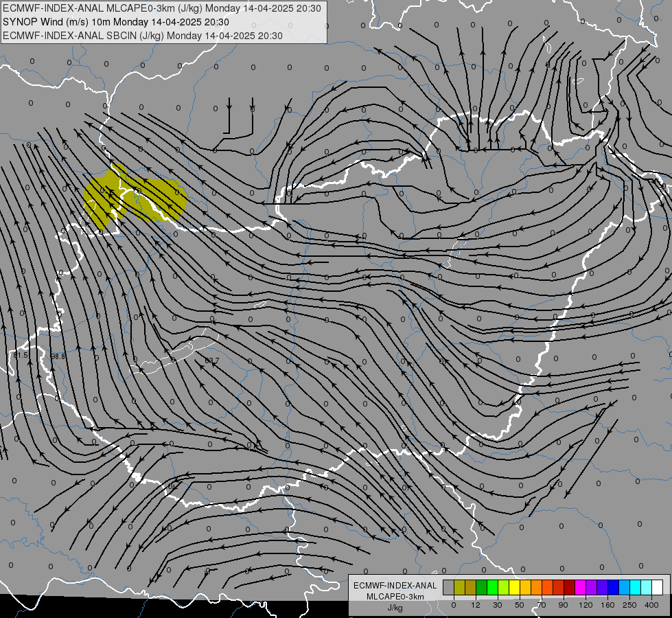This screenshot has width=672, height=618.
Task: Choose the bright green legend swatch
Action: 492,588
